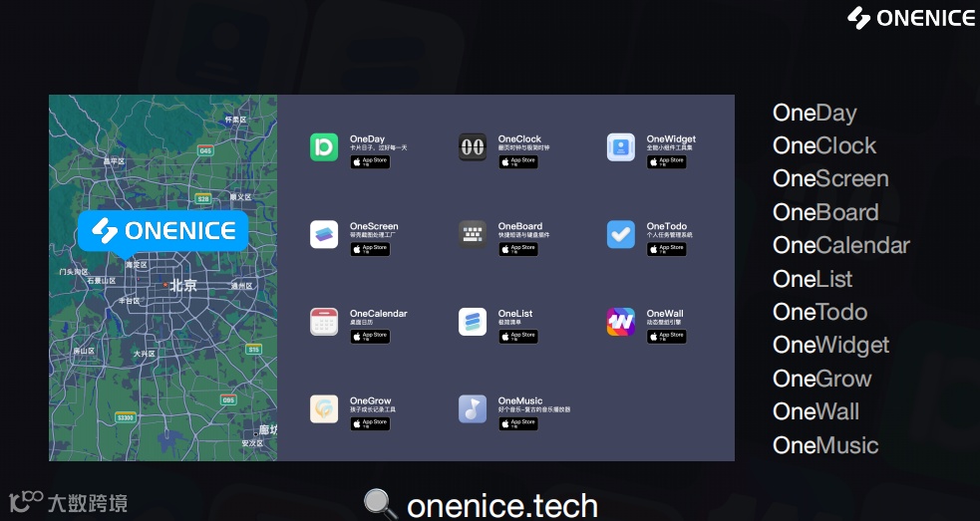This screenshot has height=521, width=980.
Task: Open the OneMusic note icon
Action: tap(473, 409)
